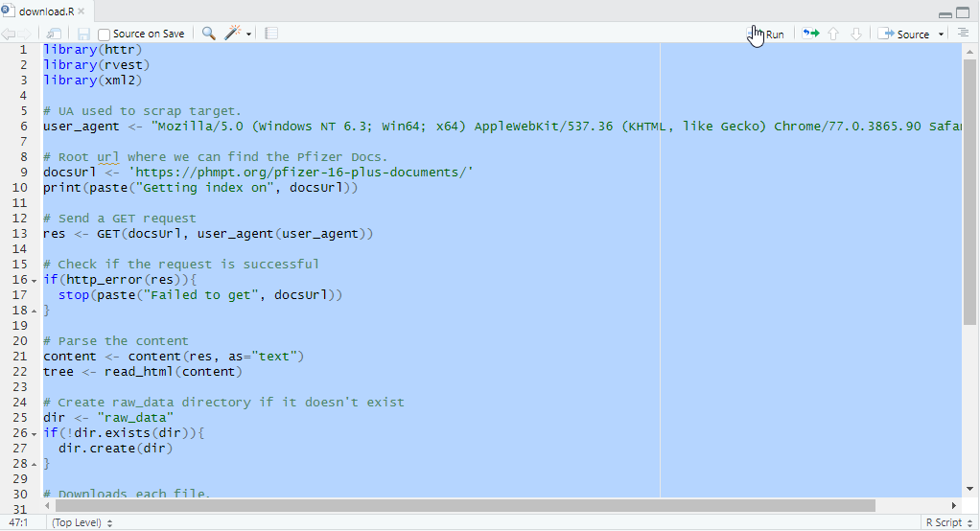
Task: Go to the next section using down arrow
Action: [856, 34]
